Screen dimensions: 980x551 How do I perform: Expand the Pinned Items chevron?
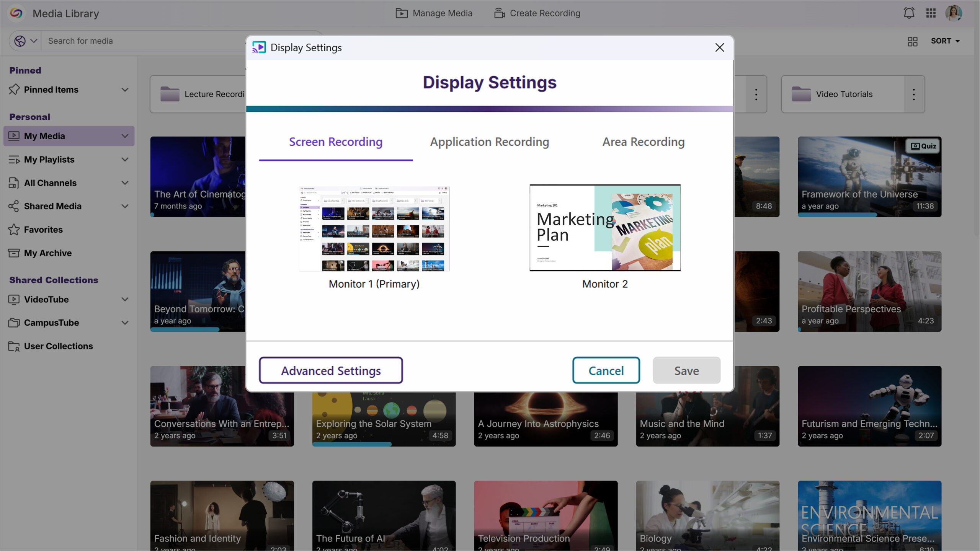pos(125,90)
